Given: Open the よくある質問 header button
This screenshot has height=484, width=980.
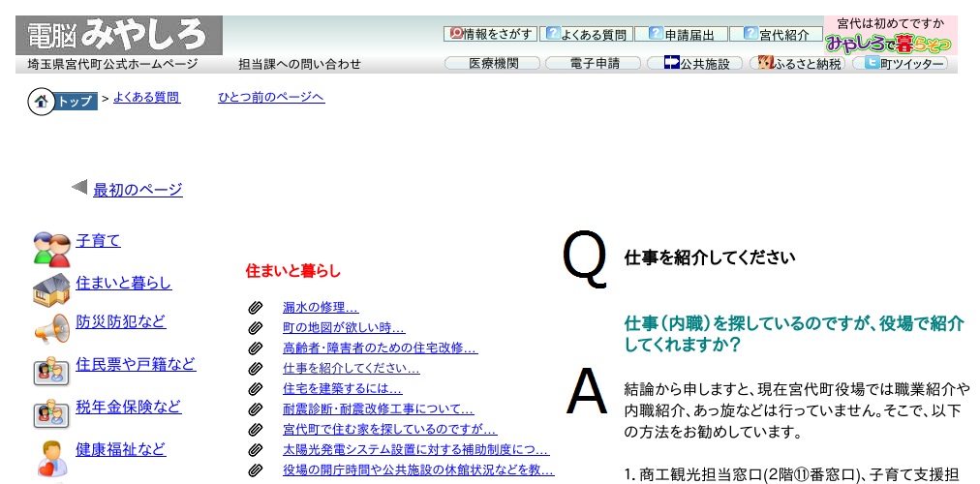Looking at the screenshot, I should [587, 34].
